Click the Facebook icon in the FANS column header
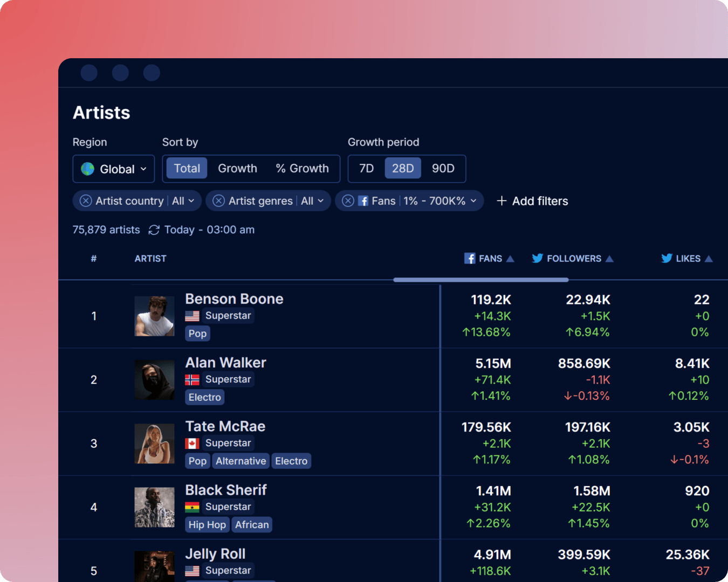The height and width of the screenshot is (582, 728). point(469,258)
